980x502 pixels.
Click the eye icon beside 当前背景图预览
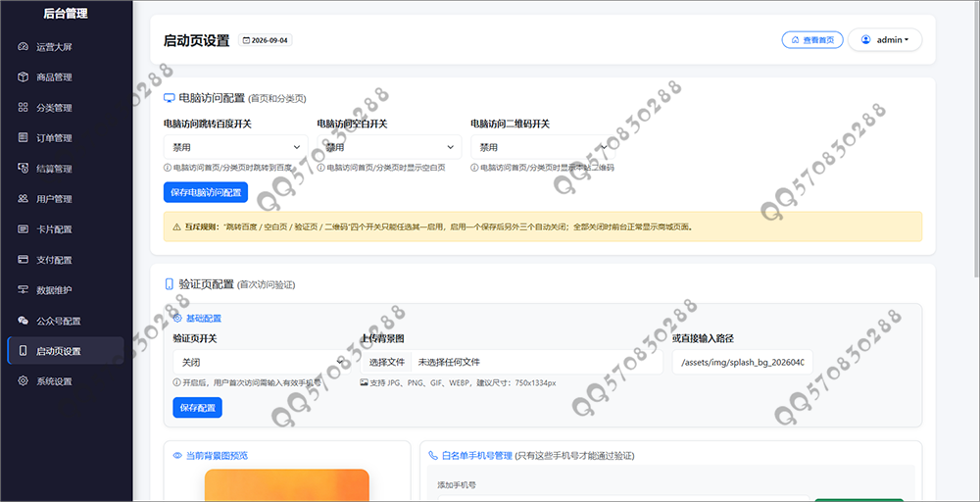click(x=177, y=456)
